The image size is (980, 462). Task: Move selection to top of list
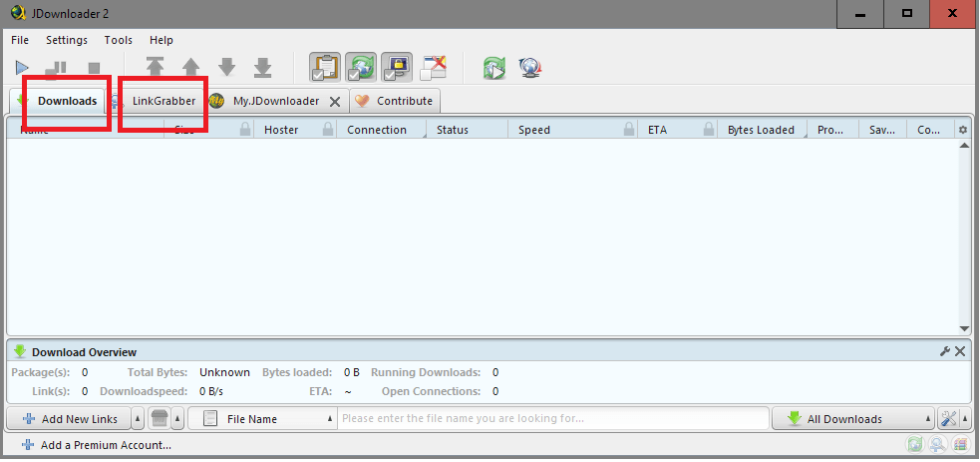tap(155, 67)
